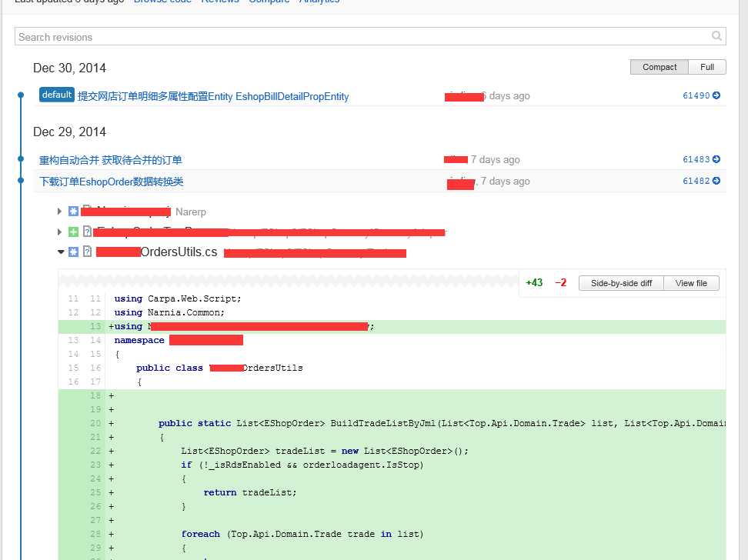Collapse the OrdersUtils.cs diff
Viewport: 748px width, 560px height.
click(x=61, y=252)
